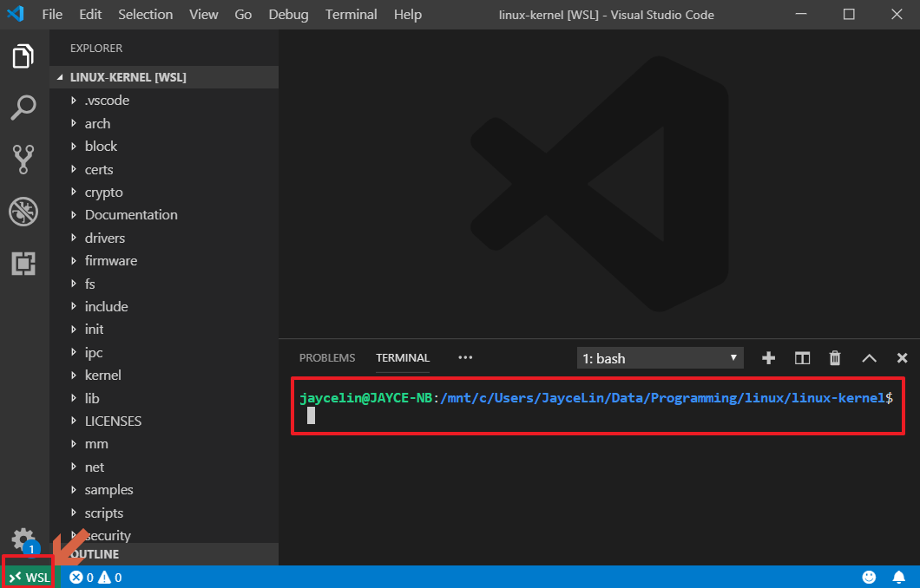Open the Help menu
The width and height of the screenshot is (920, 588).
coord(408,14)
